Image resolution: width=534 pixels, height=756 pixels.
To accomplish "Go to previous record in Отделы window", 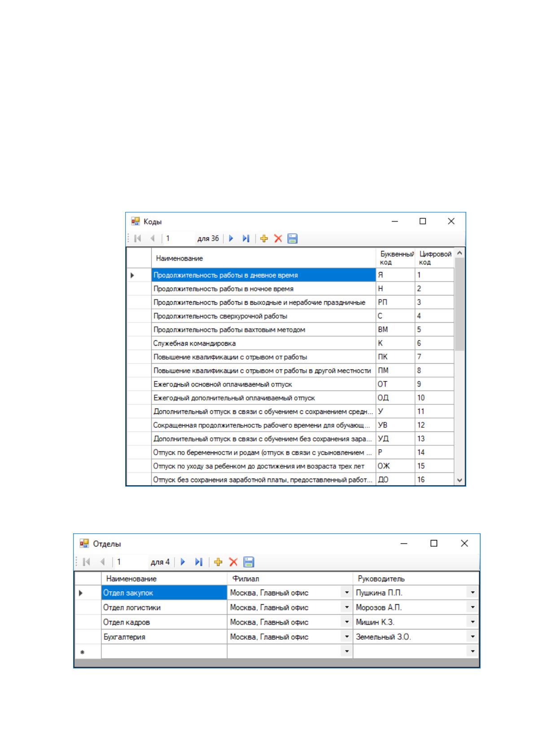I will tap(102, 562).
